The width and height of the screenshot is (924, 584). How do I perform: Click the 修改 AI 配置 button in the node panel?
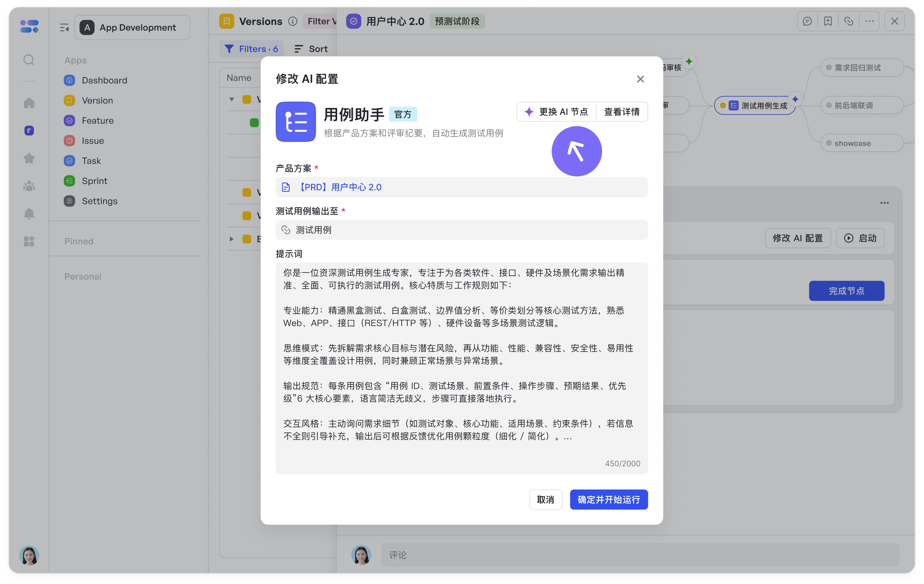[798, 238]
